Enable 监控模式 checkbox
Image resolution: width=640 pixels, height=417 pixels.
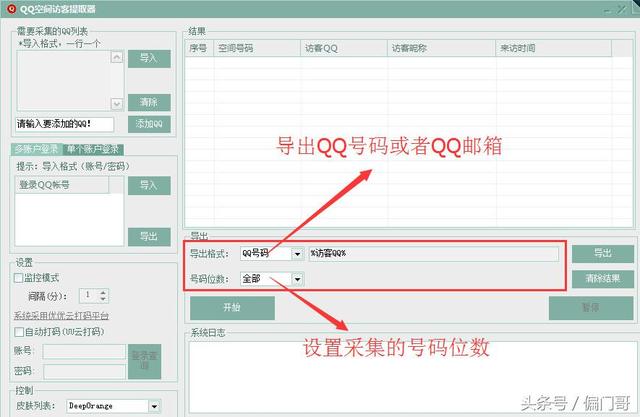18,278
